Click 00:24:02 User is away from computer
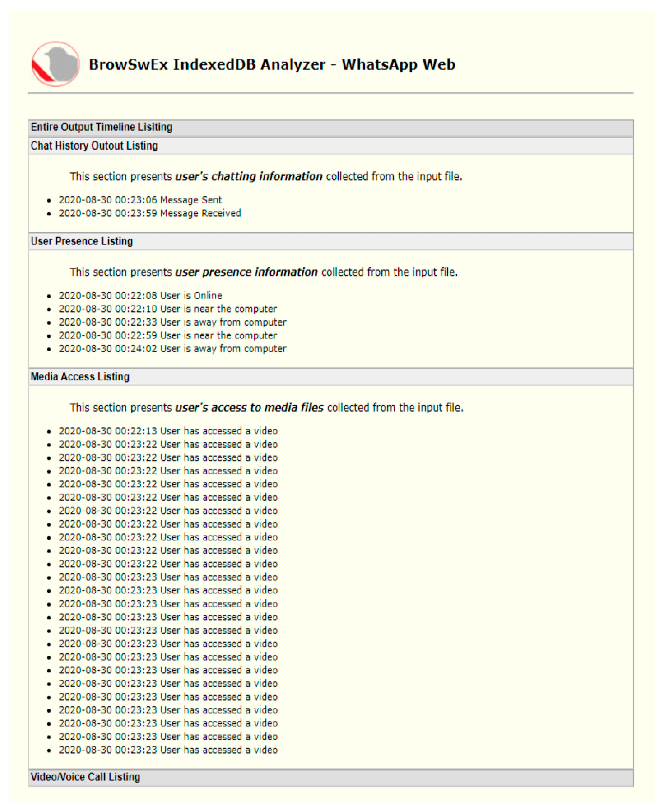 (172, 349)
